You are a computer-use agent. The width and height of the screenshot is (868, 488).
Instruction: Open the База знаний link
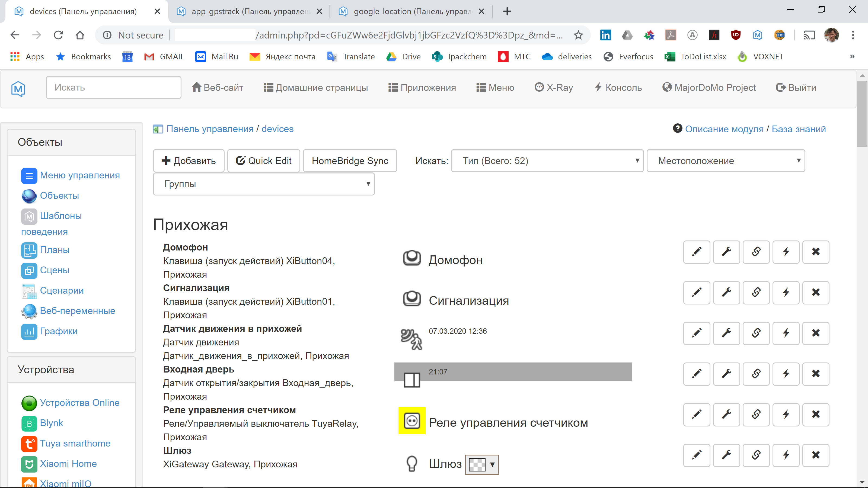tap(799, 129)
